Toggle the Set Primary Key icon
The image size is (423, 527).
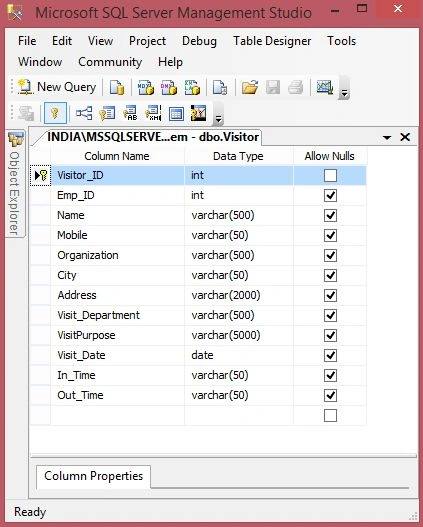tap(55, 113)
